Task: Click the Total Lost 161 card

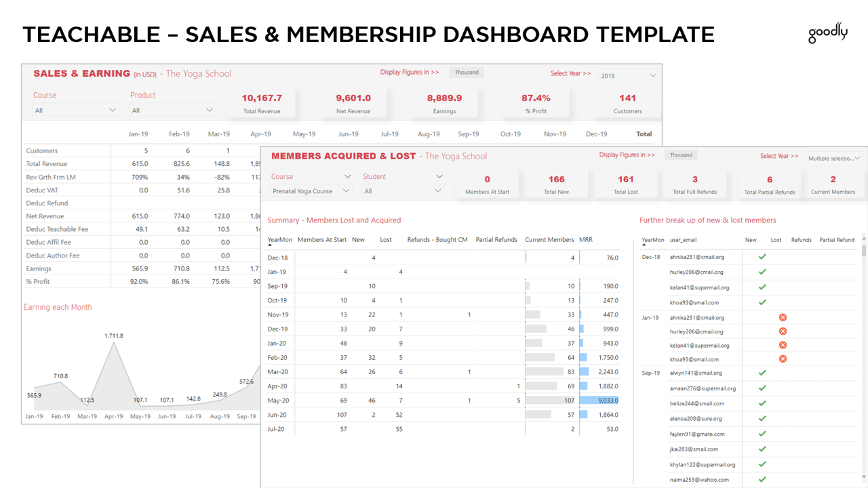Action: [x=626, y=184]
